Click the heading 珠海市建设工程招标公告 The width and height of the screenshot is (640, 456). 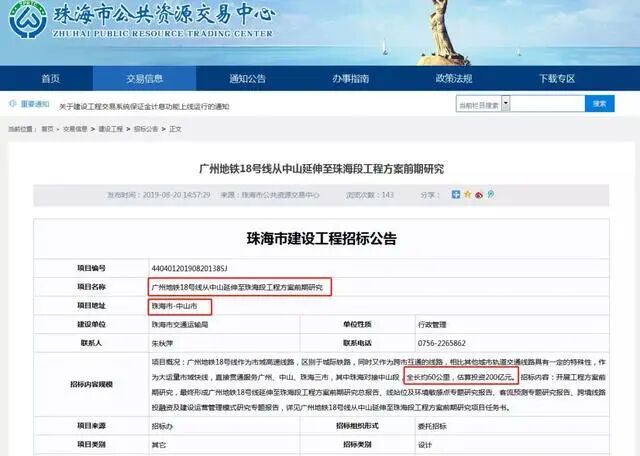[321, 238]
